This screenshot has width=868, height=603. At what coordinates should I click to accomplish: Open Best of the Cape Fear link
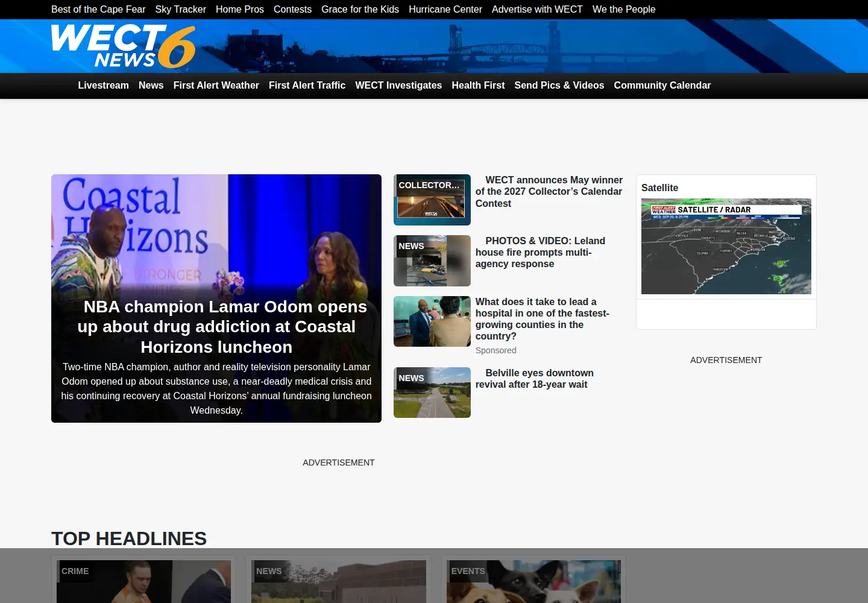pyautogui.click(x=98, y=9)
